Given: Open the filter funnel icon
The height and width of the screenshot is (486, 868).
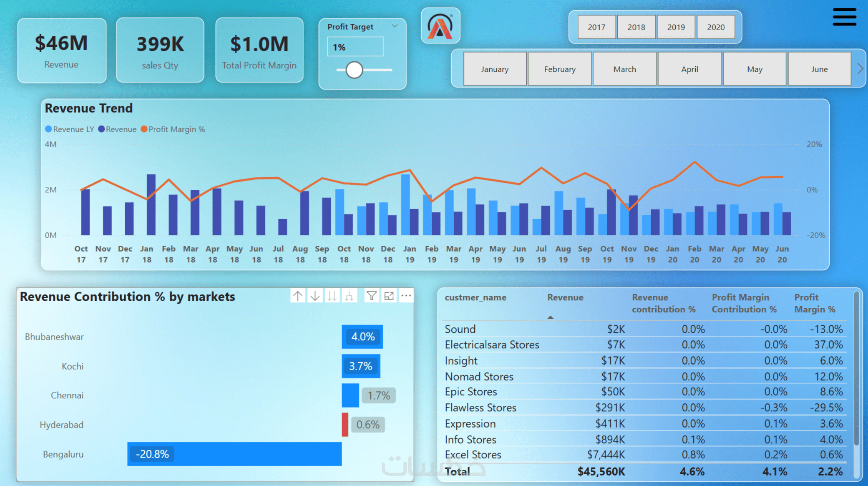Looking at the screenshot, I should pos(371,296).
